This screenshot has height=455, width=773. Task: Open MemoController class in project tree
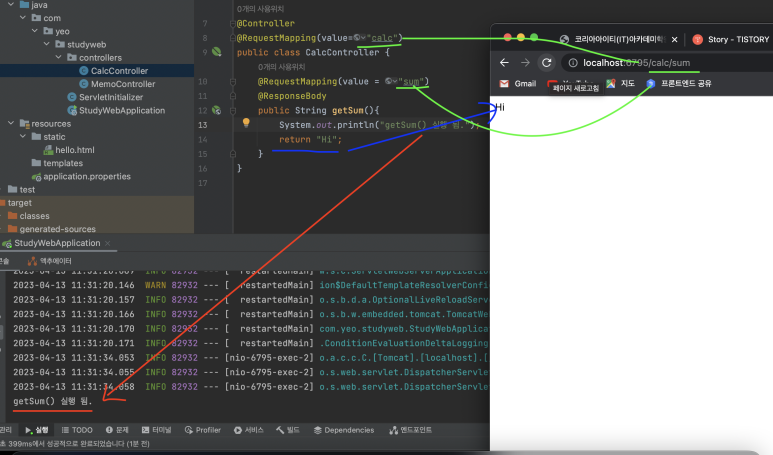(x=123, y=84)
